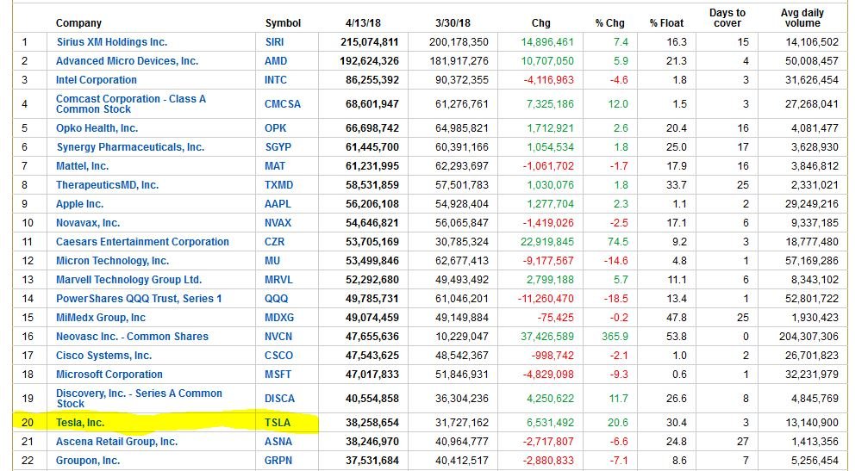868x471 pixels.
Task: Click the MU ticker symbol
Action: click(x=272, y=260)
